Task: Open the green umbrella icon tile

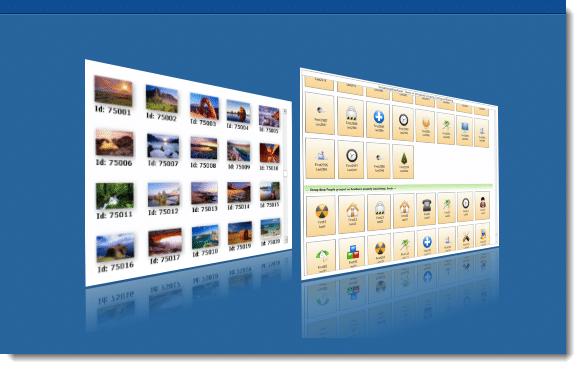Action: pyautogui.click(x=322, y=258)
